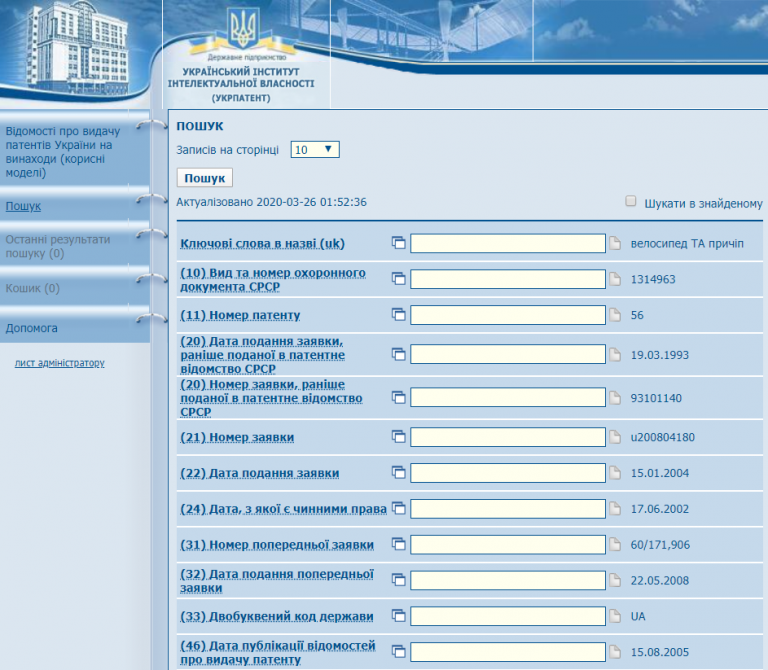Viewport: 768px width, 670px height.
Task: Click '(22) Дата подання заявки' label link
Action: (259, 473)
